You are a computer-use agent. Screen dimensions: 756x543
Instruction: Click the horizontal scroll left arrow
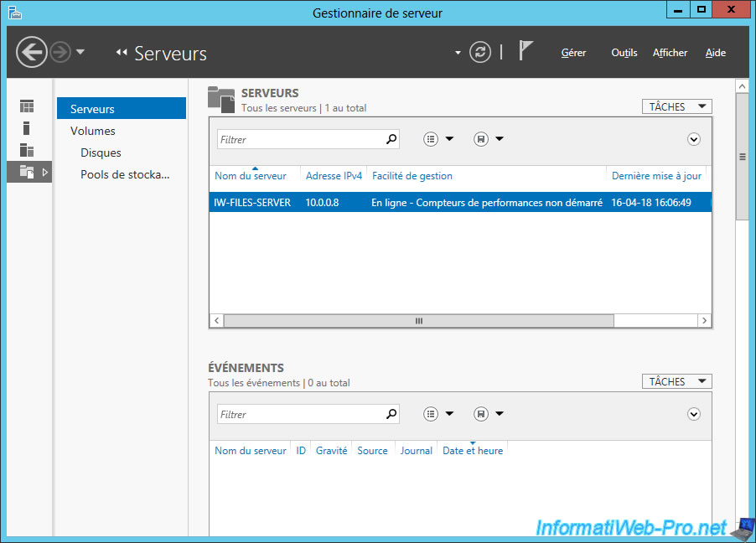[x=216, y=321]
